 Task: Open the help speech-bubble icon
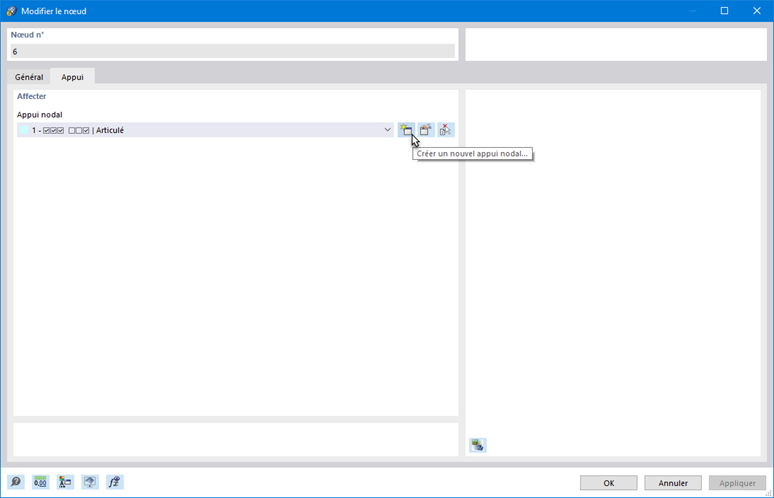tap(16, 482)
